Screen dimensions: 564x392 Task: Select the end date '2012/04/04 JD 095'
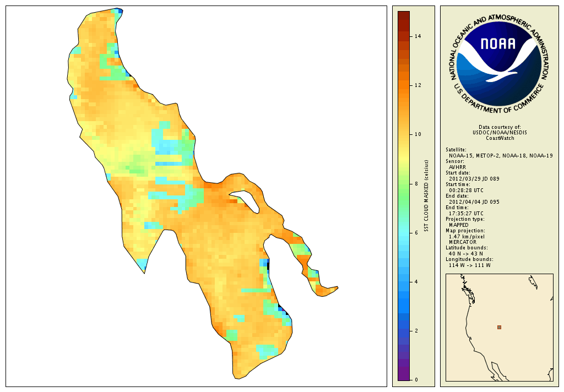[474, 202]
